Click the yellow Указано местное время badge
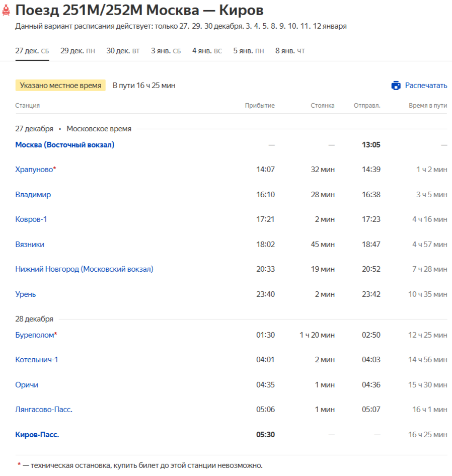 (x=60, y=86)
